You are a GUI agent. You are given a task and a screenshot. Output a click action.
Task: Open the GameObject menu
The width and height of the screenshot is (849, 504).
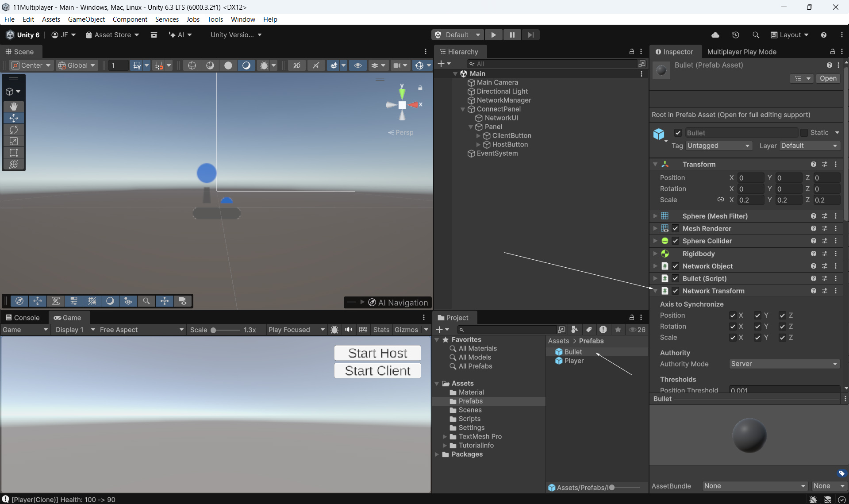86,19
